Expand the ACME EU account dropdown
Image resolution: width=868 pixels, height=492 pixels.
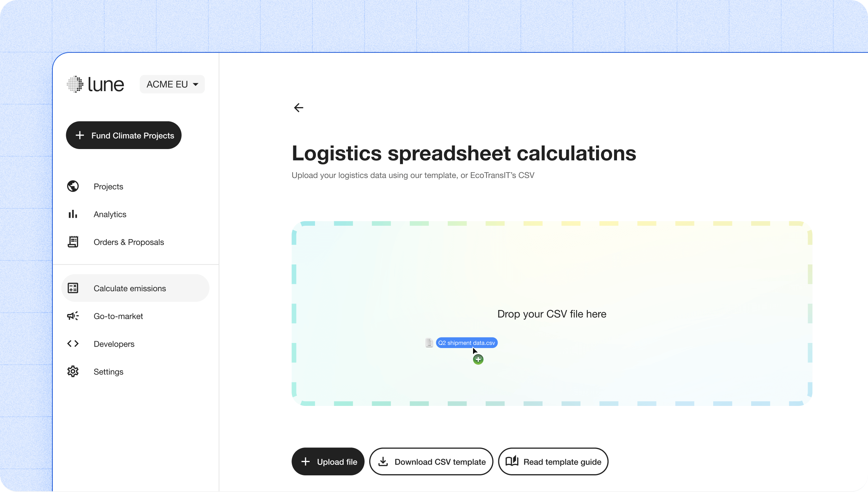172,84
